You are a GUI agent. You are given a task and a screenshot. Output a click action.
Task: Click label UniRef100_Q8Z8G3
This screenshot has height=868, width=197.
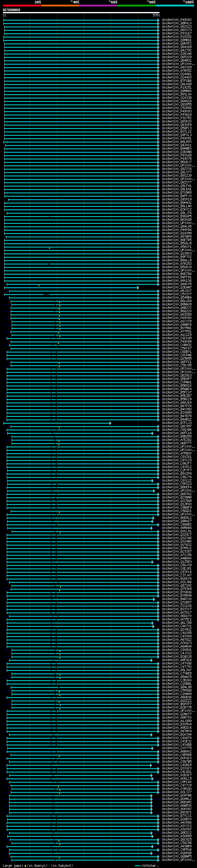pos(177,375)
